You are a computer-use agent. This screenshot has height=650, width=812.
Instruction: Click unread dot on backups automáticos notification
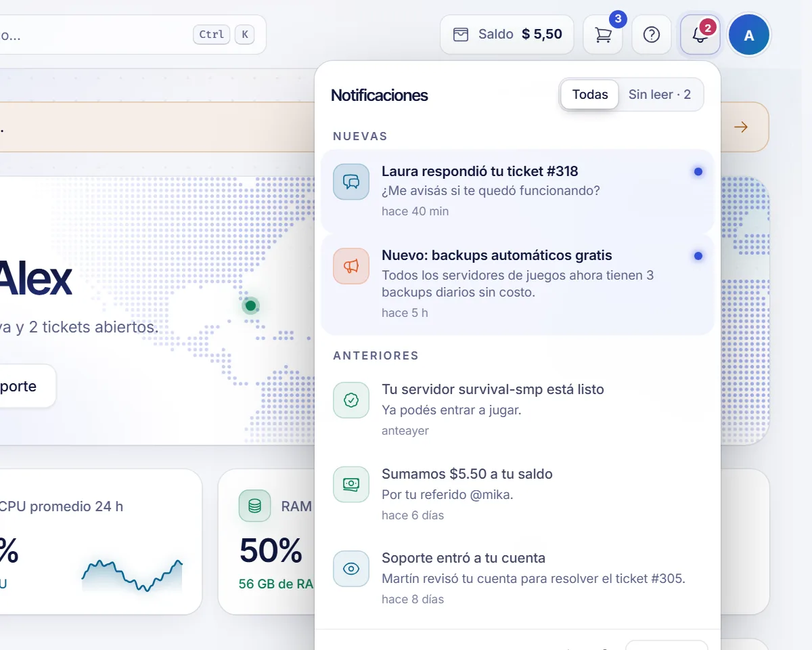698,256
